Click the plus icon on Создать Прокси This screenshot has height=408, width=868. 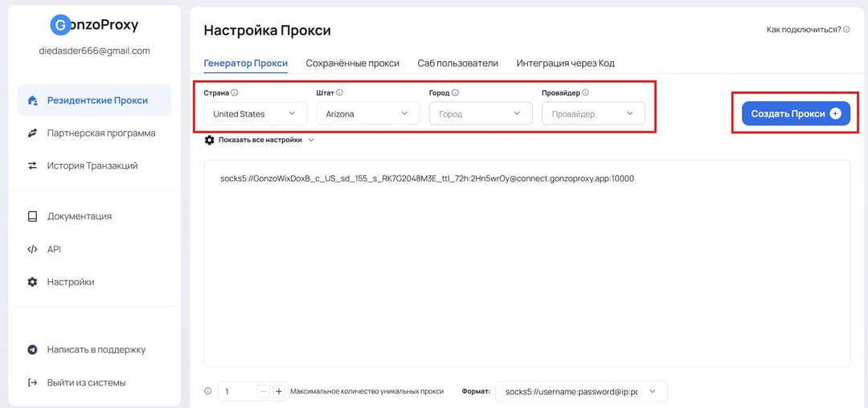pyautogui.click(x=835, y=113)
